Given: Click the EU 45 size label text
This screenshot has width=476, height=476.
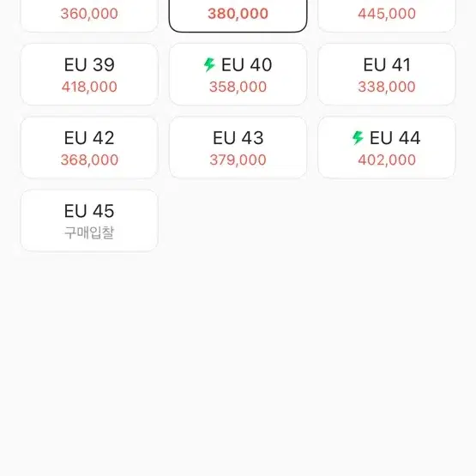Looking at the screenshot, I should (89, 211).
